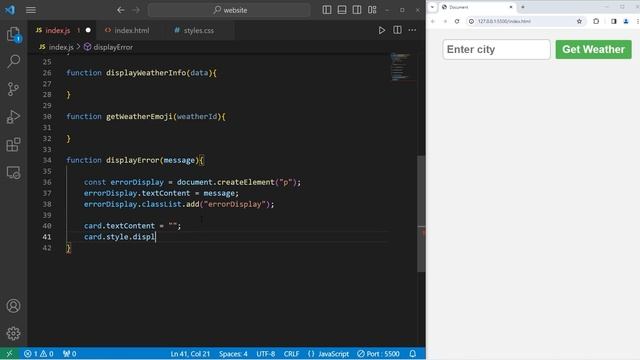Close the Document browser tab
The width and height of the screenshot is (640, 360).
coord(511,7)
